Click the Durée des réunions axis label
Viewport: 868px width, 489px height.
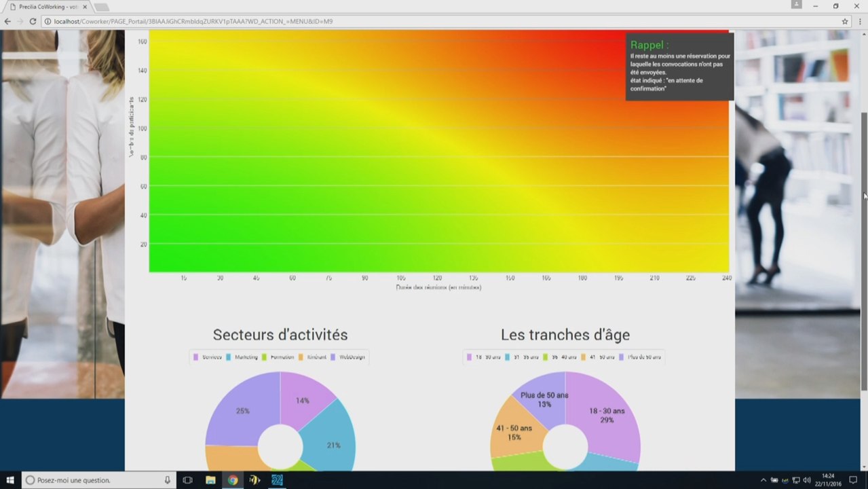438,287
